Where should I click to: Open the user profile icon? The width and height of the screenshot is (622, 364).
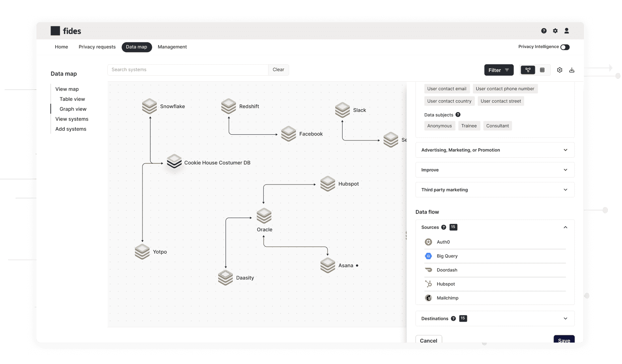point(567,31)
